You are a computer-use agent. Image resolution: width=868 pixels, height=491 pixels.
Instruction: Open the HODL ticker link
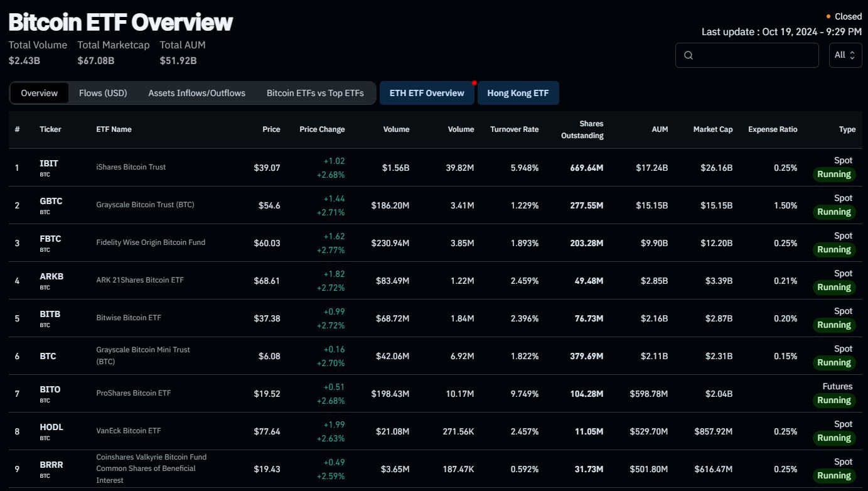pos(51,427)
